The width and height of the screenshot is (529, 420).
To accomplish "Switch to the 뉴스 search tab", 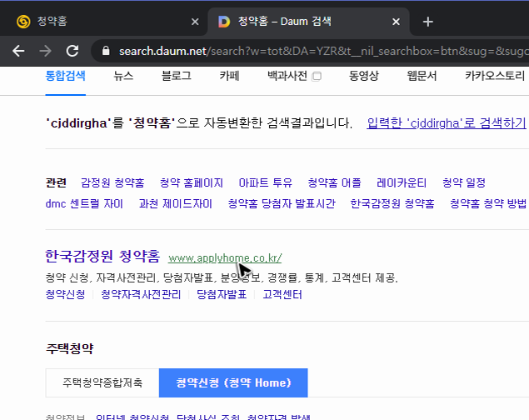I will click(123, 76).
